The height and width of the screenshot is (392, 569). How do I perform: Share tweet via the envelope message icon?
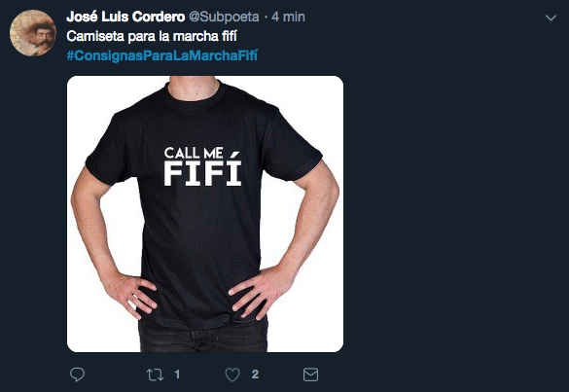310,374
